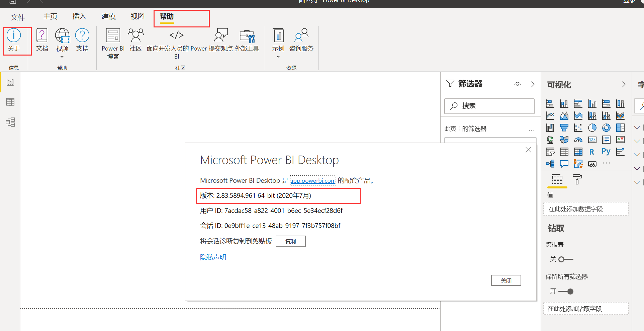644x331 pixels.
Task: Select the area chart visual
Action: pos(564,116)
